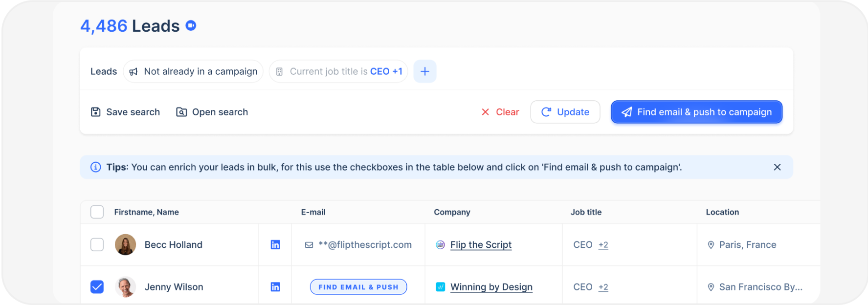The width and height of the screenshot is (868, 305).
Task: Open 'Not already in a campaign' filter
Action: point(193,71)
